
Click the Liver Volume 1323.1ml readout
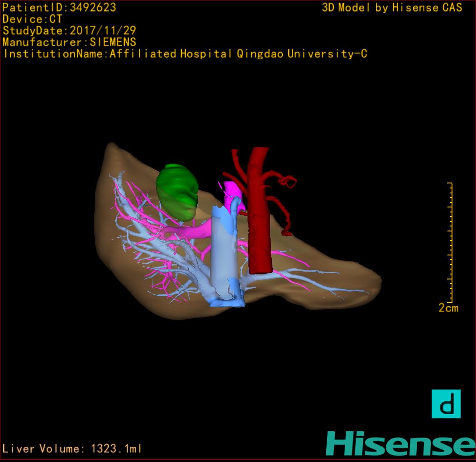pyautogui.click(x=72, y=449)
